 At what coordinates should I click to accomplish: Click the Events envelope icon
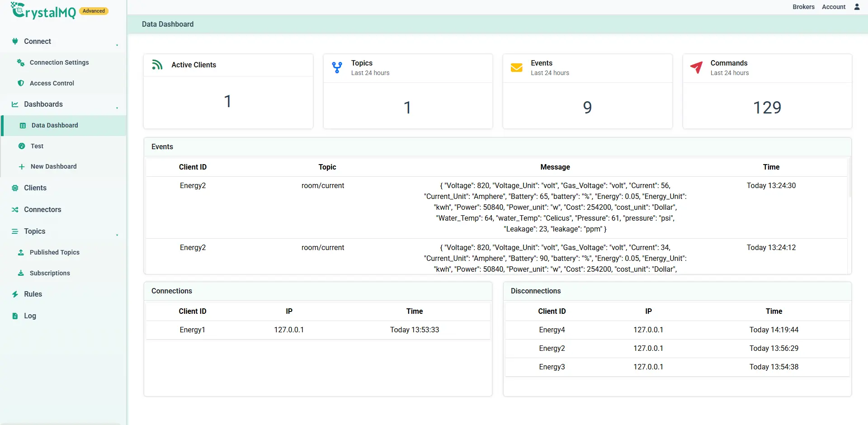coord(516,67)
